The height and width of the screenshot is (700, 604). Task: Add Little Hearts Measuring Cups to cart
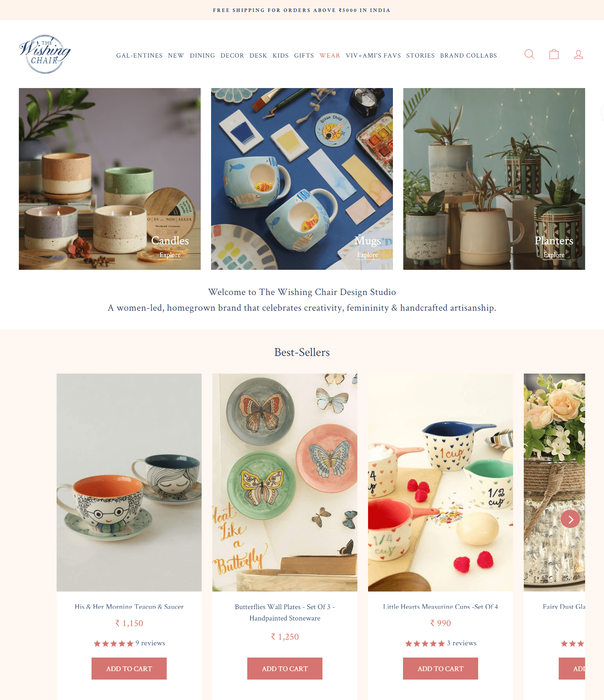click(x=440, y=668)
